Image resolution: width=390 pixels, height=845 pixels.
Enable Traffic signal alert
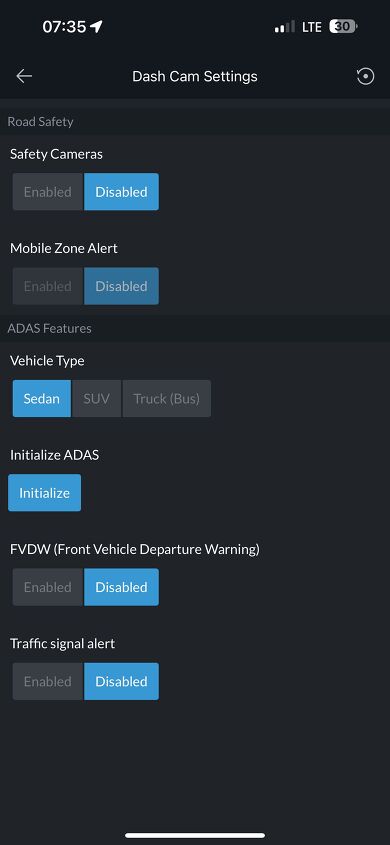48,681
